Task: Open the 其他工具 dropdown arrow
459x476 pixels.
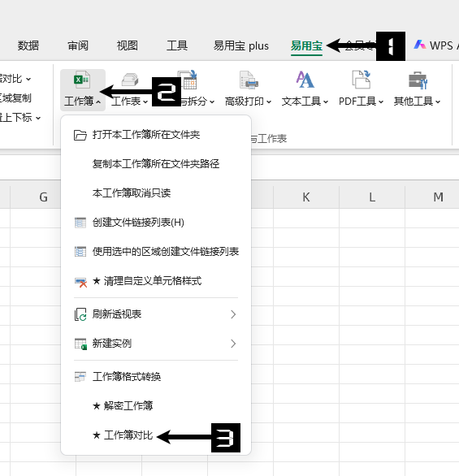Action: 438,102
